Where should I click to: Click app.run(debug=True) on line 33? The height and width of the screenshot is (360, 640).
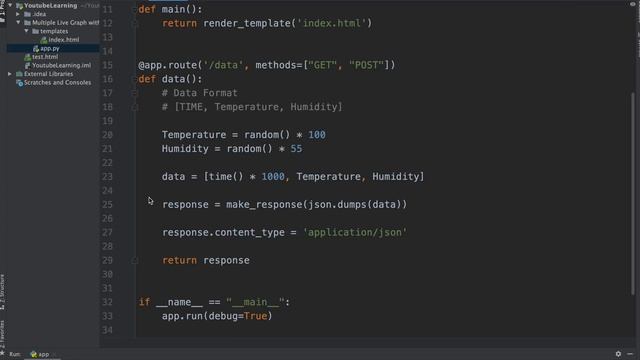pyautogui.click(x=217, y=316)
